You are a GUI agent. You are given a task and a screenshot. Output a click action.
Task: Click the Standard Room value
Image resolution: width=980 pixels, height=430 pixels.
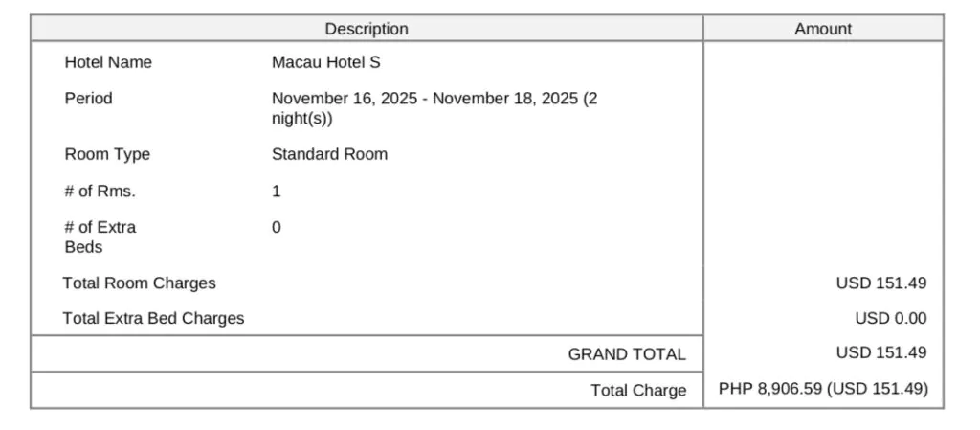point(329,154)
